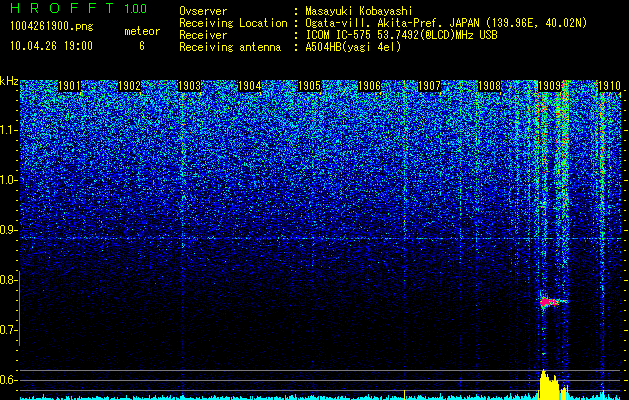Click the ICOM IC-575 receiver text
The height and width of the screenshot is (400, 629).
[x=401, y=35]
